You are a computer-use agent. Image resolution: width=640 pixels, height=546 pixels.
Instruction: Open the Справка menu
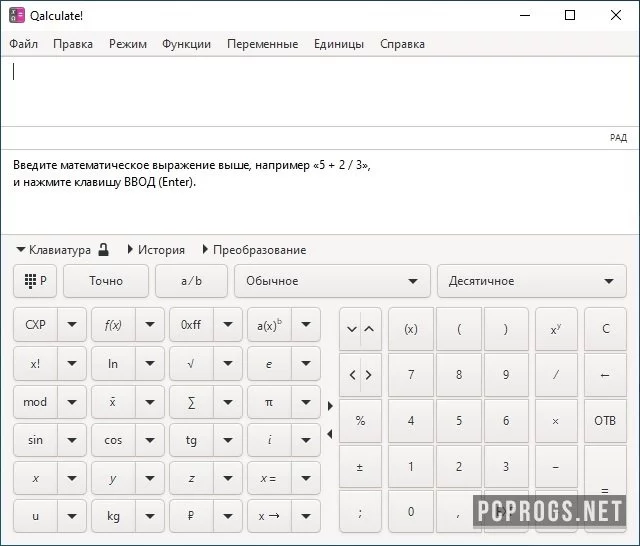pos(402,44)
